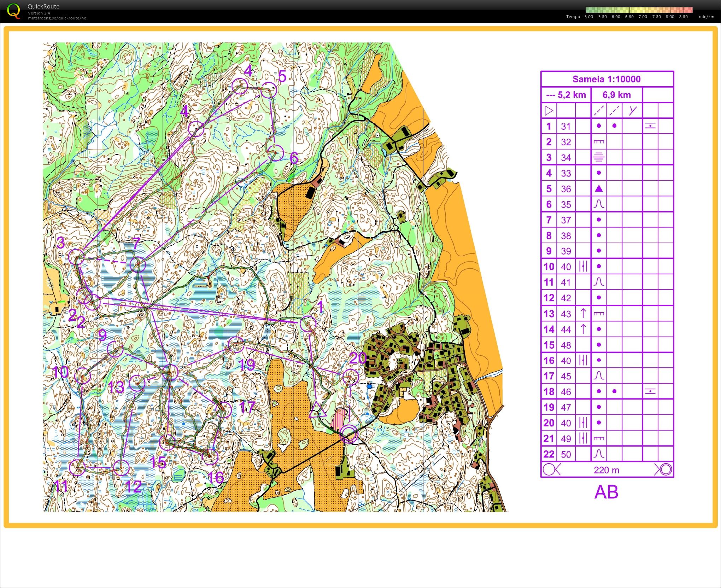The width and height of the screenshot is (721, 588).
Task: Select the 5:00 tempo label
Action: click(589, 17)
